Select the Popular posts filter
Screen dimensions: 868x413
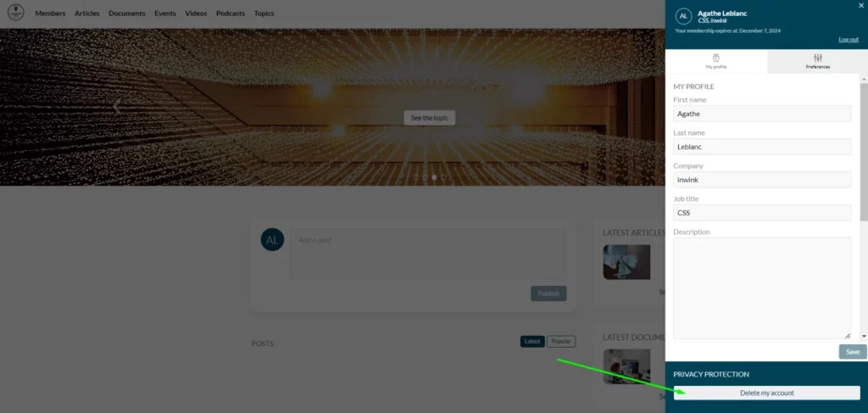coord(560,342)
